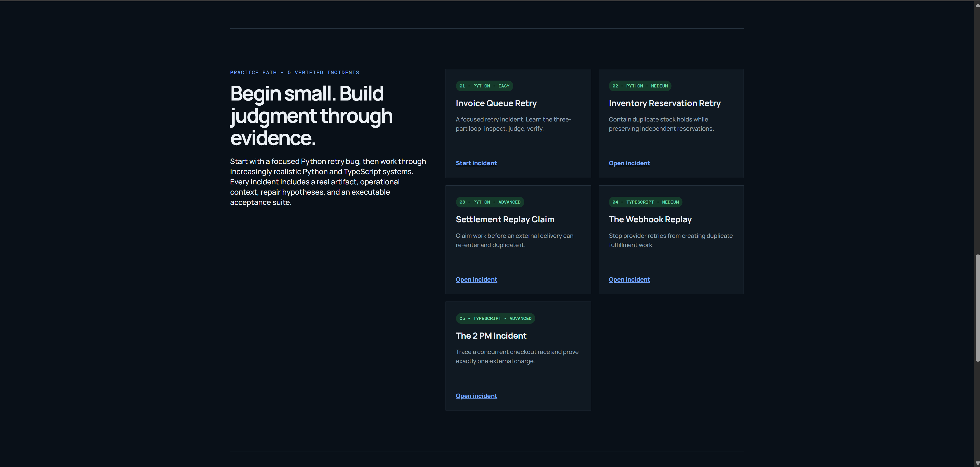Click the Practice Path - 5 Verified Incidents label
This screenshot has height=467, width=980.
pos(294,73)
